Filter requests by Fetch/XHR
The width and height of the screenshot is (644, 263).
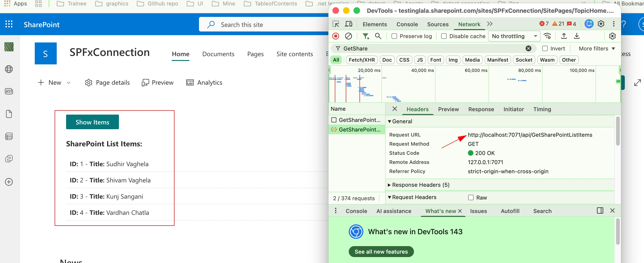(362, 60)
